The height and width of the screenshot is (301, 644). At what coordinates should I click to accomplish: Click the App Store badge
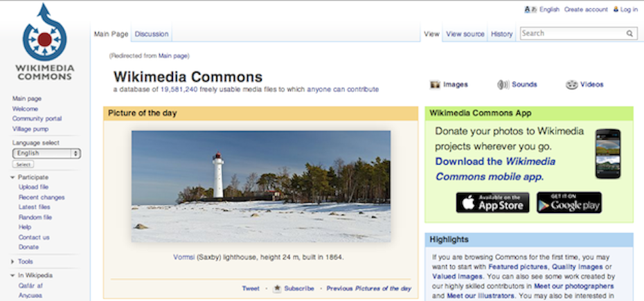click(x=492, y=203)
